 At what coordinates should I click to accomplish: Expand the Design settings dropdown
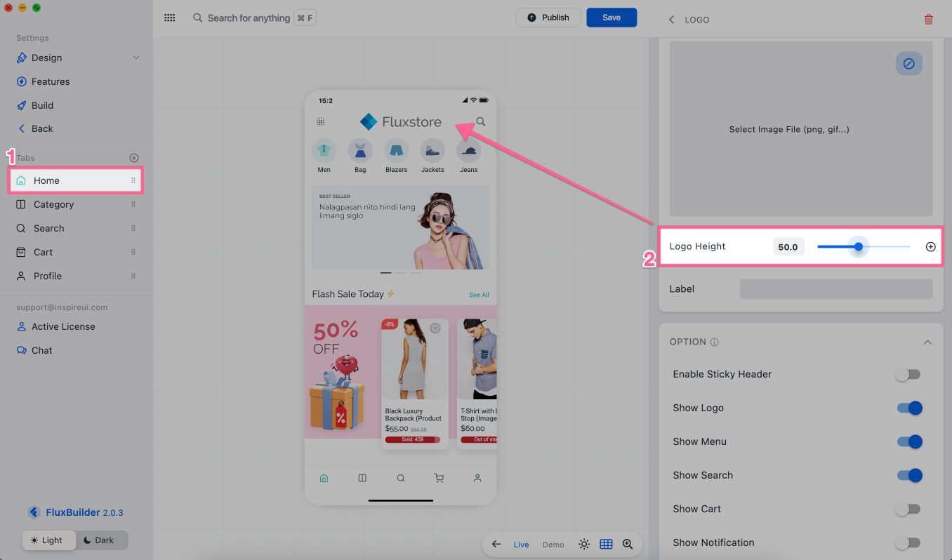[x=136, y=58]
